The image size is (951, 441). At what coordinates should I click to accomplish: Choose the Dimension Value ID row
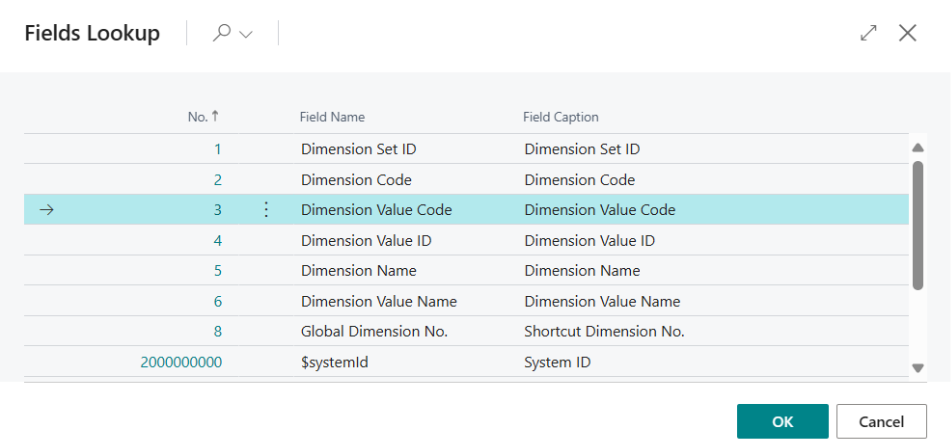(366, 241)
